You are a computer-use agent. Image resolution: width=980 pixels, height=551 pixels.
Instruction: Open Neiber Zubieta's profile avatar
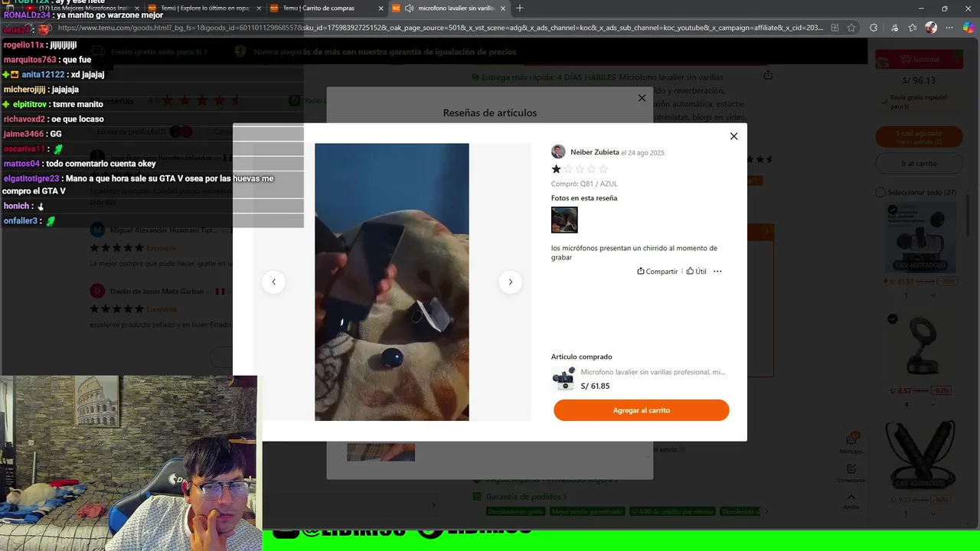pos(558,152)
